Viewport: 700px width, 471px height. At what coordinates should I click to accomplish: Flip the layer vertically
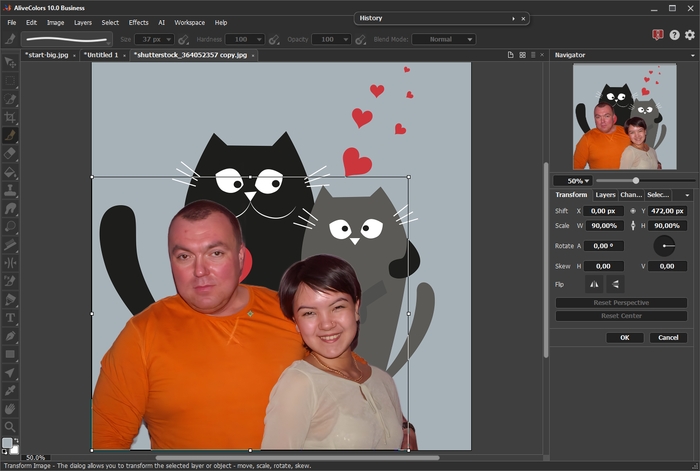click(x=615, y=284)
